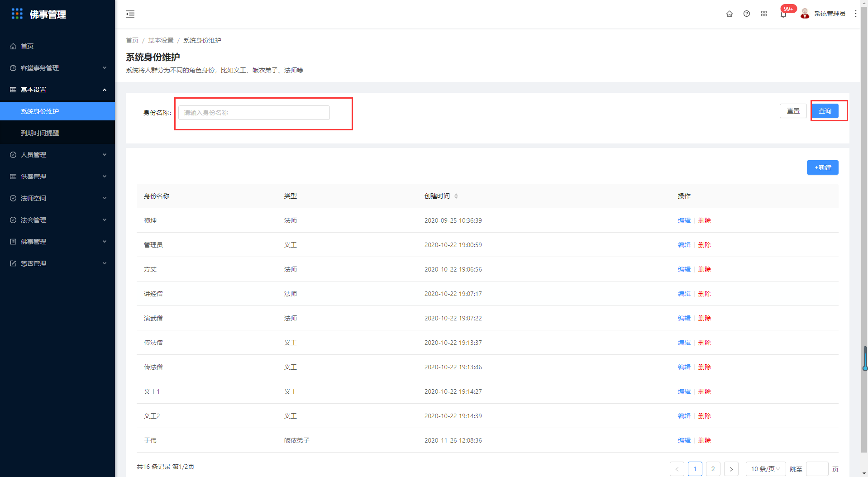Expand 客堂事务管理 menu chevron

click(105, 68)
